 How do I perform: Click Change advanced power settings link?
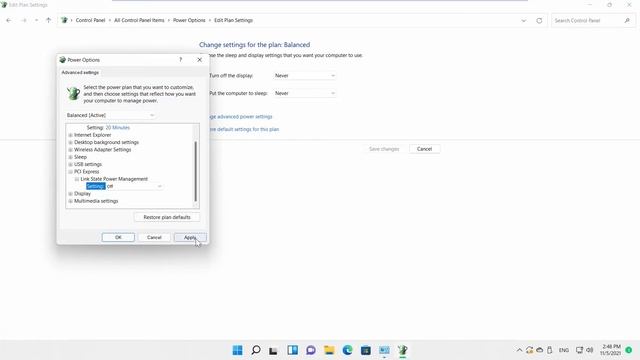coord(241,117)
